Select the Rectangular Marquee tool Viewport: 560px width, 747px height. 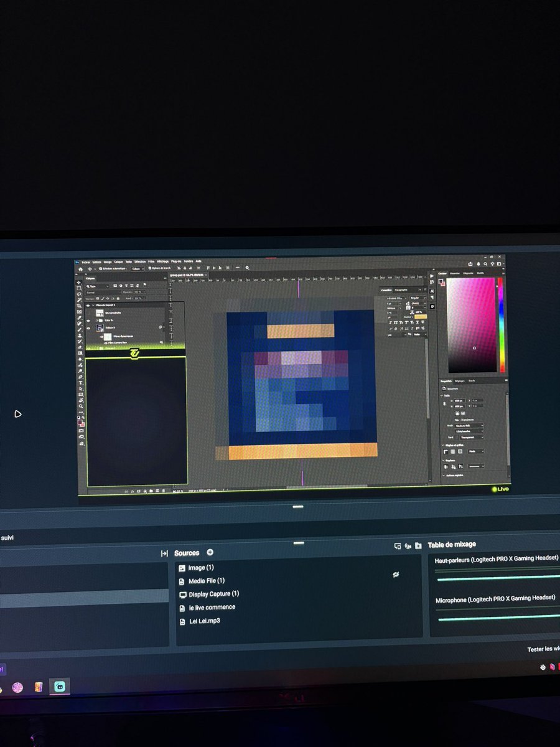[x=79, y=288]
